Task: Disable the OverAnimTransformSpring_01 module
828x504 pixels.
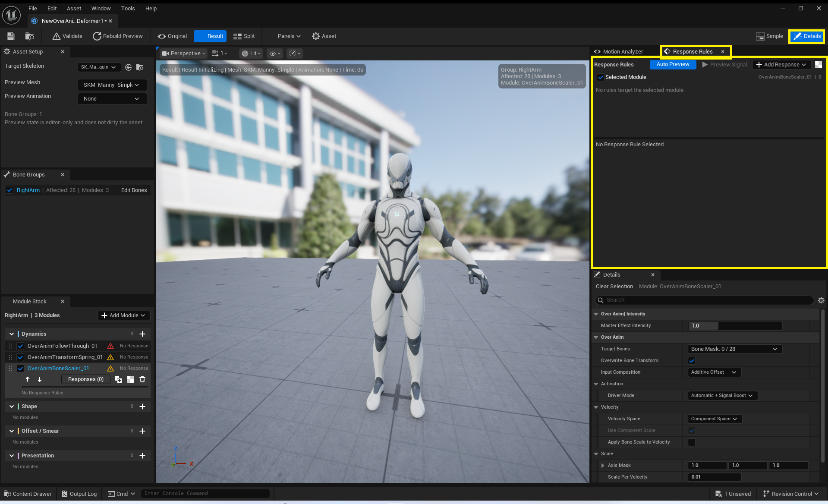Action: pos(20,357)
